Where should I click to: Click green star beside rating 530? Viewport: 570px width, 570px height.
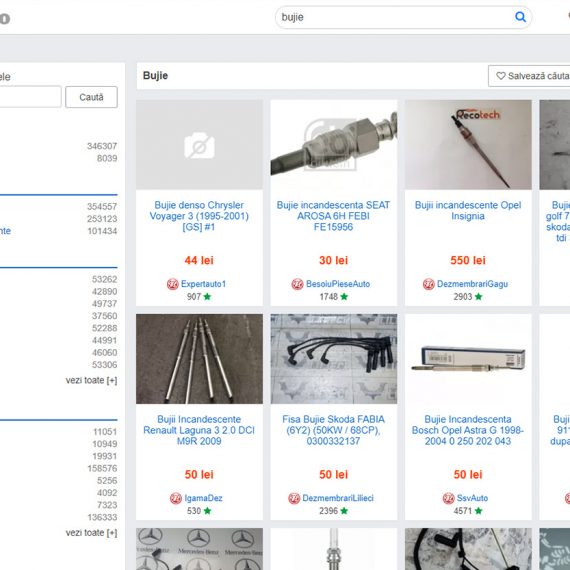click(x=207, y=511)
